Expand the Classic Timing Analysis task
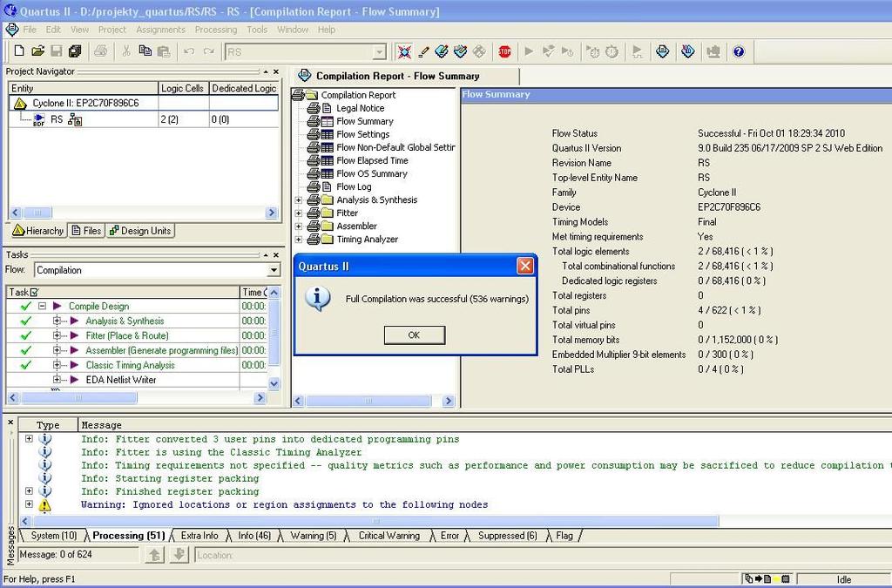 (57, 364)
